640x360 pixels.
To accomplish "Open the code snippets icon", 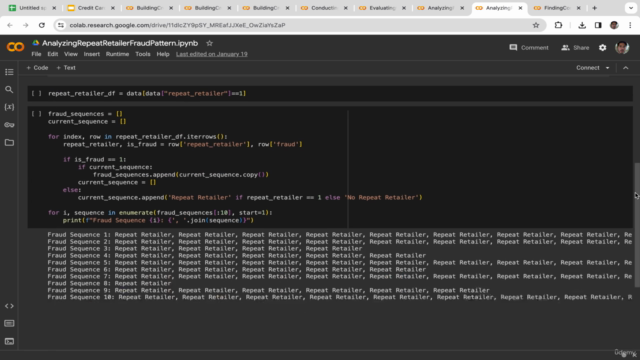I will 9,306.
